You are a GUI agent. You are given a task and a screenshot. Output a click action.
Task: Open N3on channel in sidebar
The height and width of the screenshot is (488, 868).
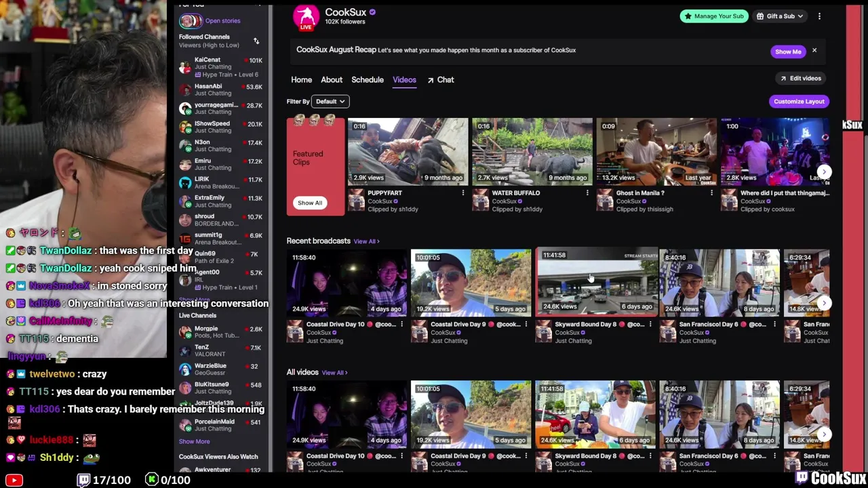(x=222, y=146)
